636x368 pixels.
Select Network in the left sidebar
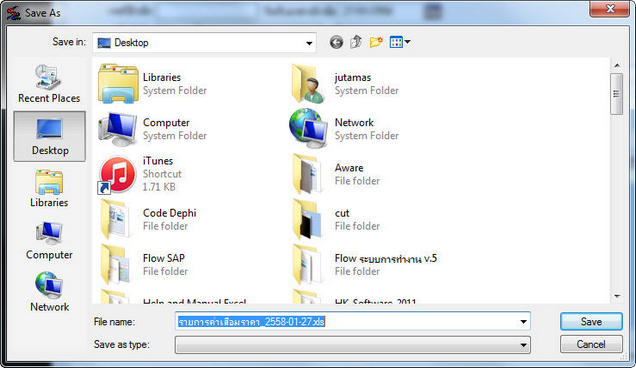[49, 292]
